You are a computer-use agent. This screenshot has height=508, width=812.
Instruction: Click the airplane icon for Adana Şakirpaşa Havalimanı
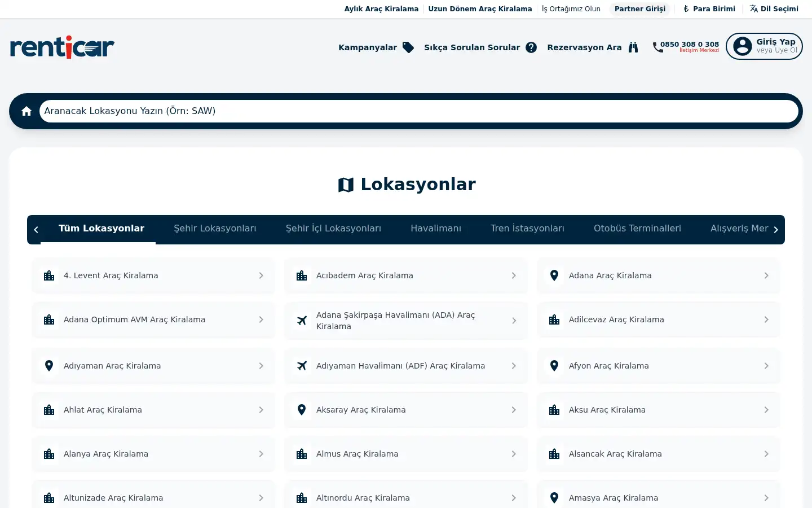tap(302, 321)
